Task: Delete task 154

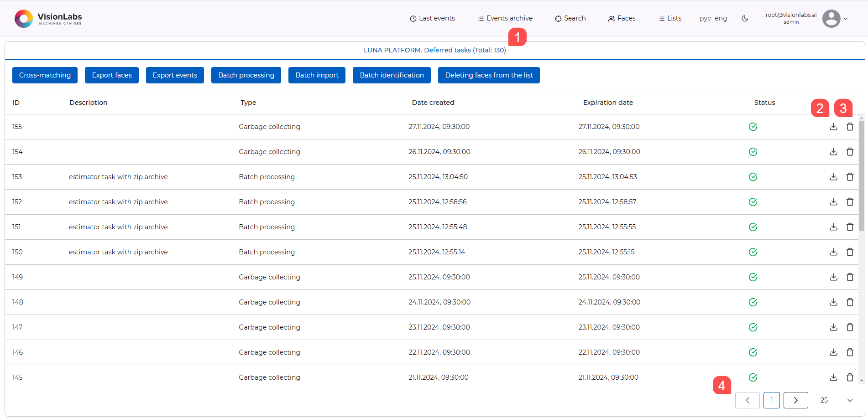Action: 850,152
